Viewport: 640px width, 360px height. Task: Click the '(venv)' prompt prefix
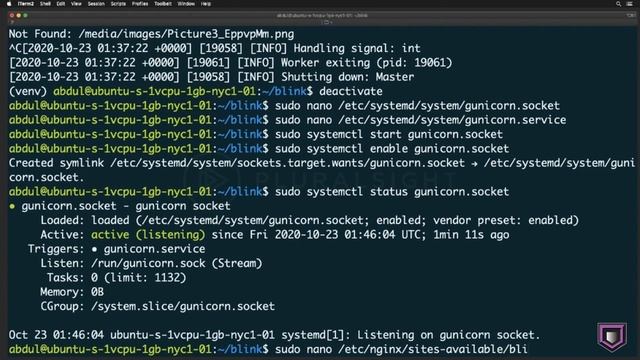pos(27,91)
